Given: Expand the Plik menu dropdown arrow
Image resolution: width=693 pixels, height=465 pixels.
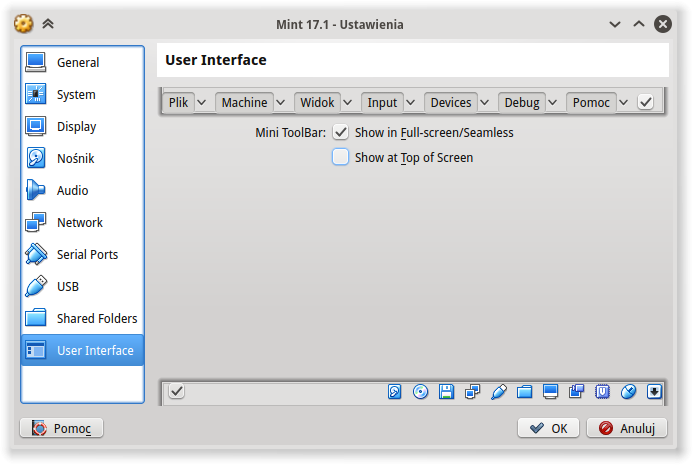Looking at the screenshot, I should click(x=202, y=103).
